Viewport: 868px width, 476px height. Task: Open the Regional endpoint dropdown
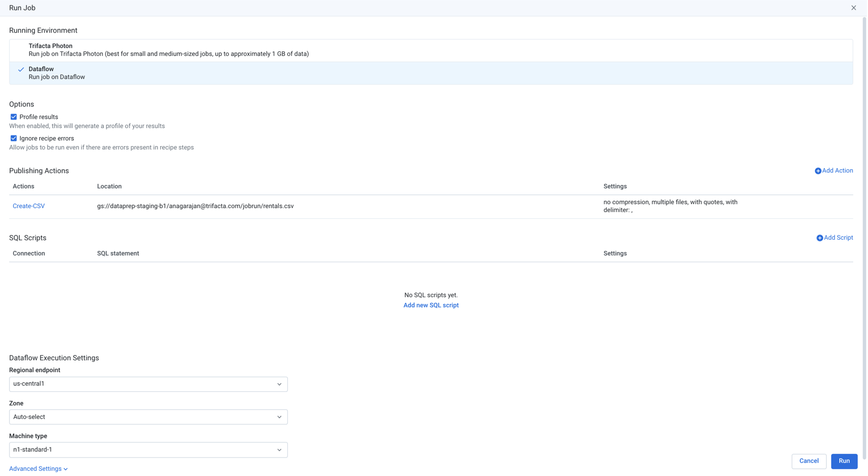(x=148, y=384)
